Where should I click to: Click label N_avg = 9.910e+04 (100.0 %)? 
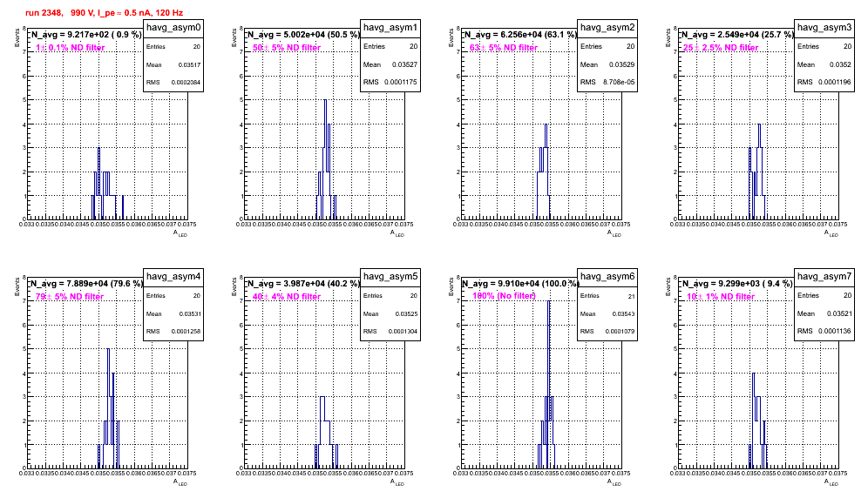tap(520, 283)
